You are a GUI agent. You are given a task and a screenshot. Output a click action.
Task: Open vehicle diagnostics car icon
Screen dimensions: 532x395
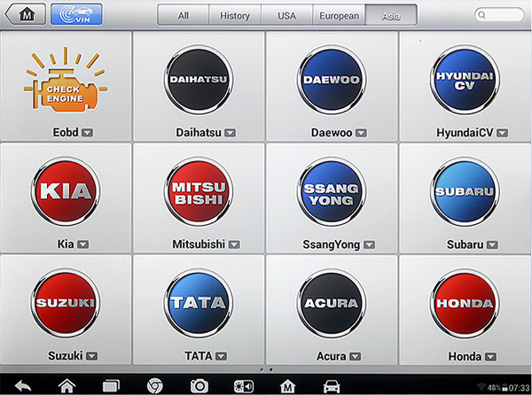(332, 386)
